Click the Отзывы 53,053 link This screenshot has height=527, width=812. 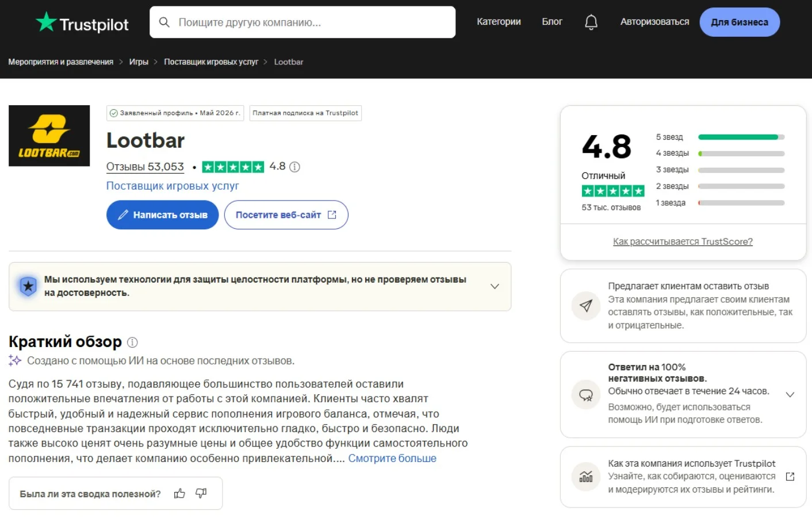[145, 167]
